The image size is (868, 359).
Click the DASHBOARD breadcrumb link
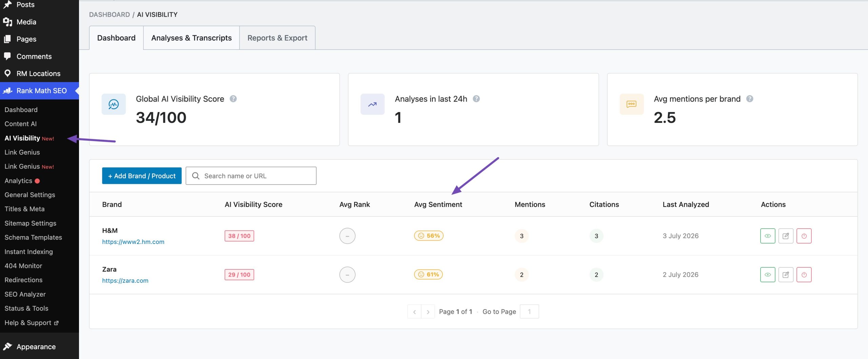[109, 15]
